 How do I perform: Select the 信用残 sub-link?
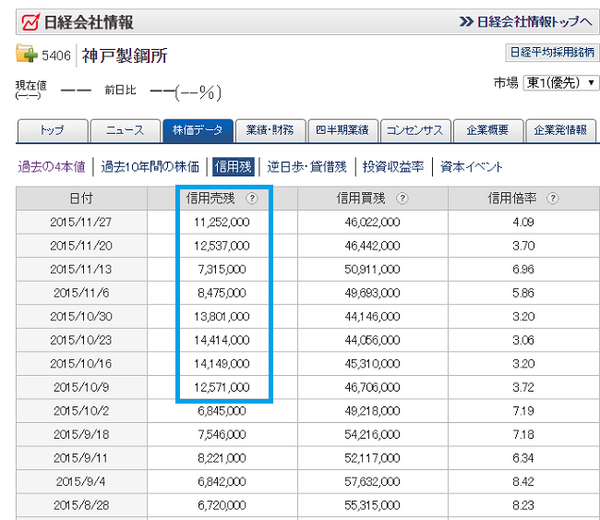click(x=233, y=167)
